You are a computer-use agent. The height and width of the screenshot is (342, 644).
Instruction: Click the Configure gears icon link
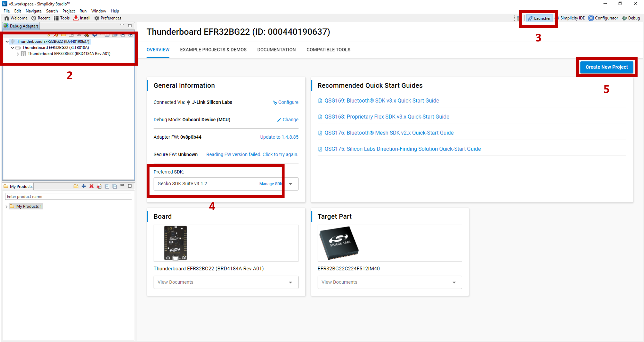286,102
